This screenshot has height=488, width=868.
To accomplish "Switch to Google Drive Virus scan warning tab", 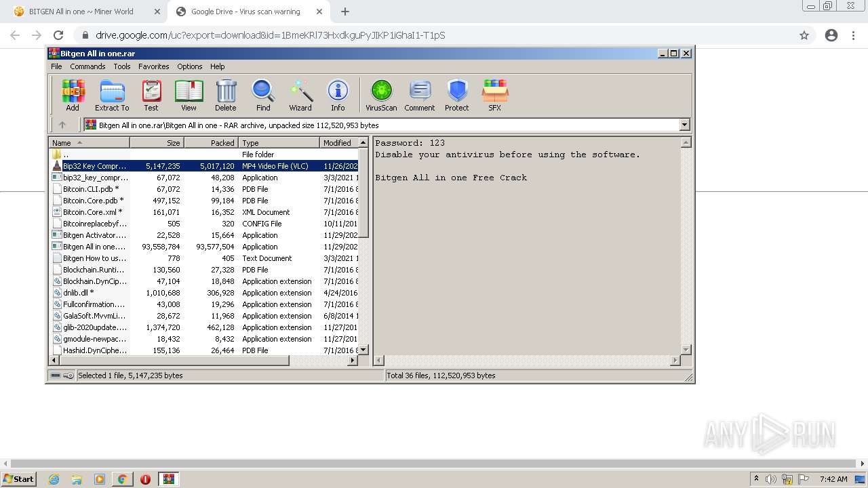I will click(249, 12).
